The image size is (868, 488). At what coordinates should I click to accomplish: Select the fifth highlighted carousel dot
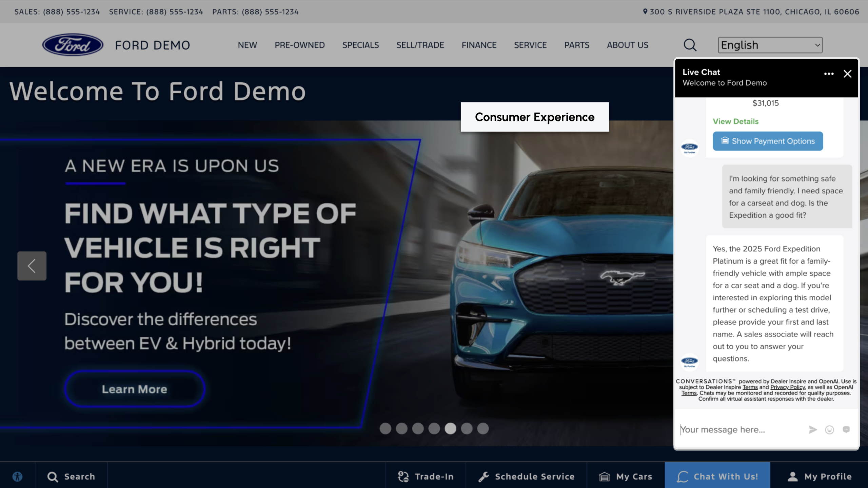(x=450, y=429)
